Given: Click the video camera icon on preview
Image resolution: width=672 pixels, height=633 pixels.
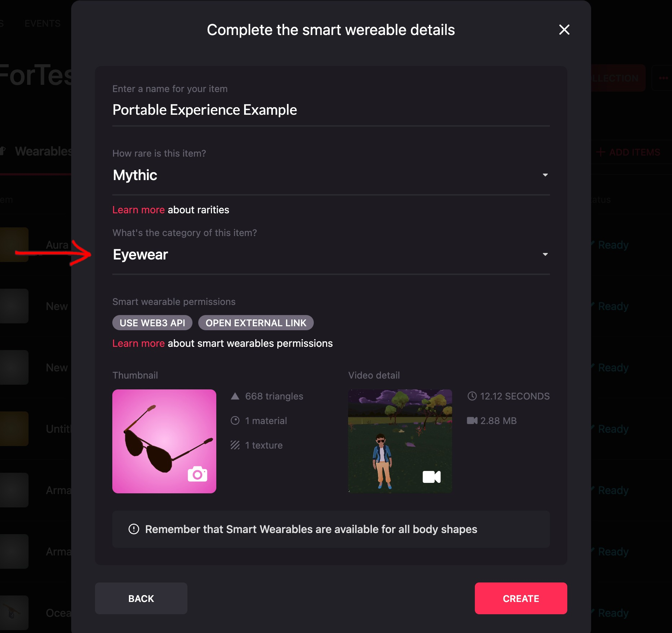Looking at the screenshot, I should pos(432,477).
